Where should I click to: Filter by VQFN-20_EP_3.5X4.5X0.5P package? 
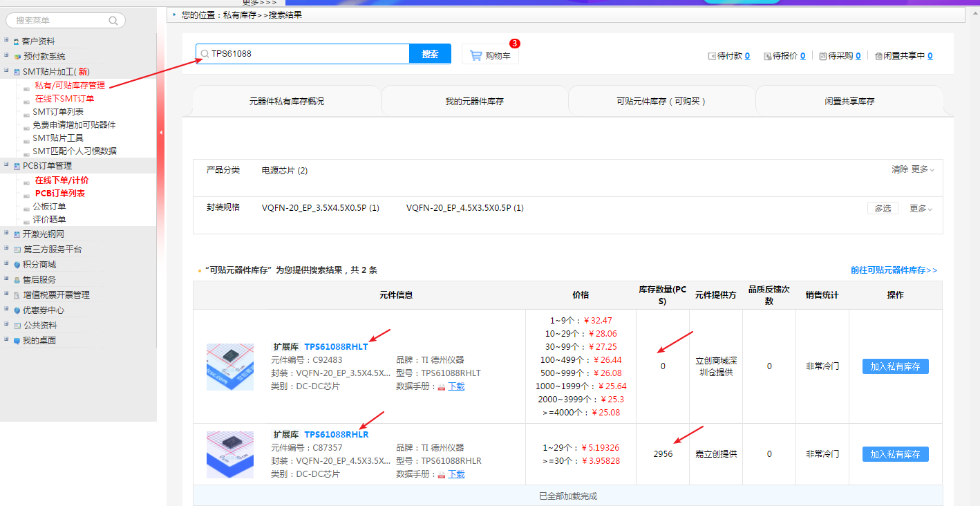(320, 208)
